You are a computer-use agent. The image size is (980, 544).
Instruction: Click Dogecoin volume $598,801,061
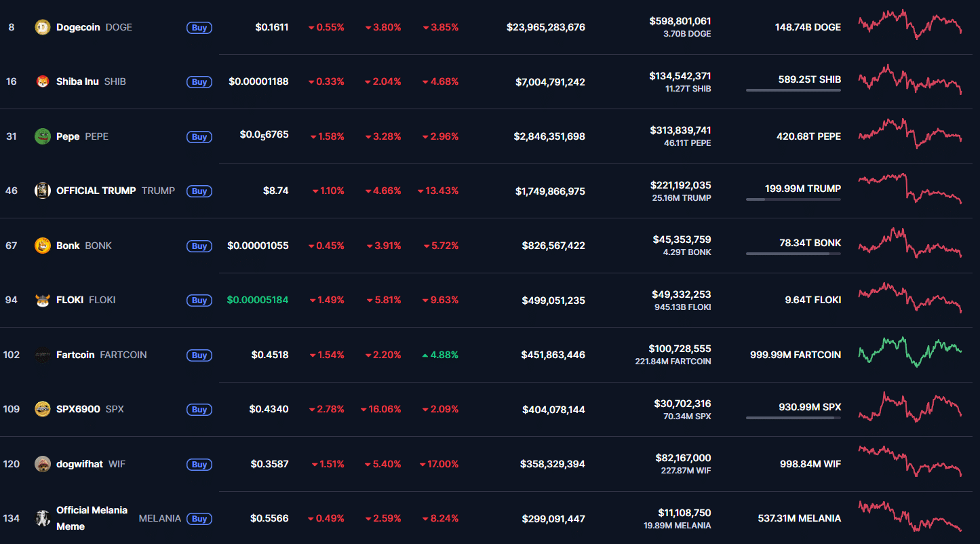[680, 21]
